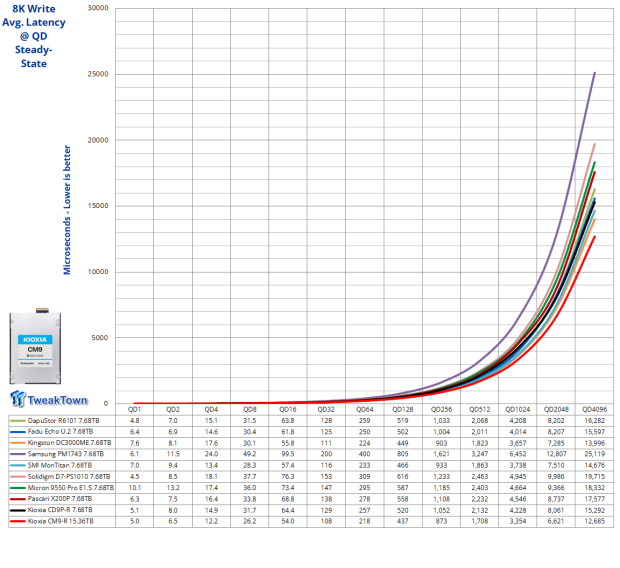Click the QD2048 column header

(556, 409)
